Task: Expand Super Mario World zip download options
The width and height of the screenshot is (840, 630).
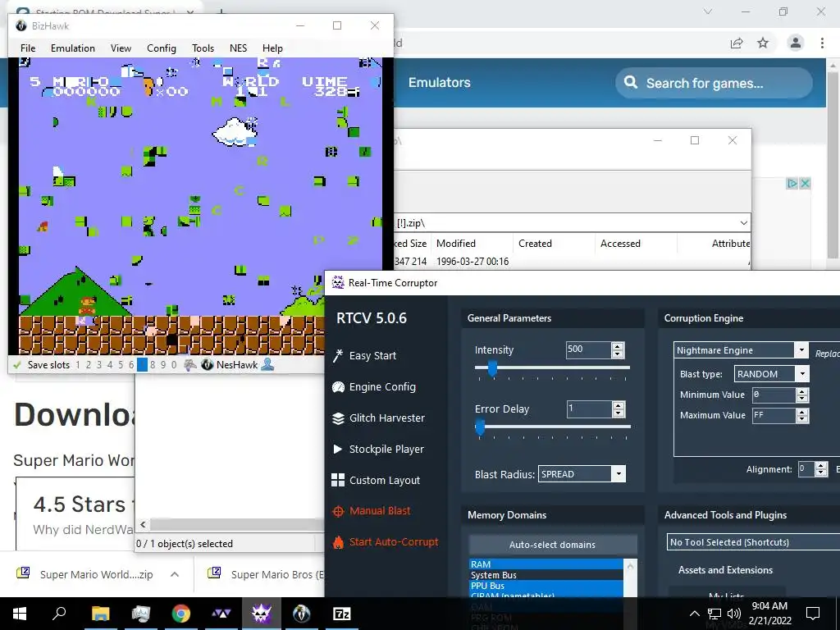Action: [x=175, y=574]
